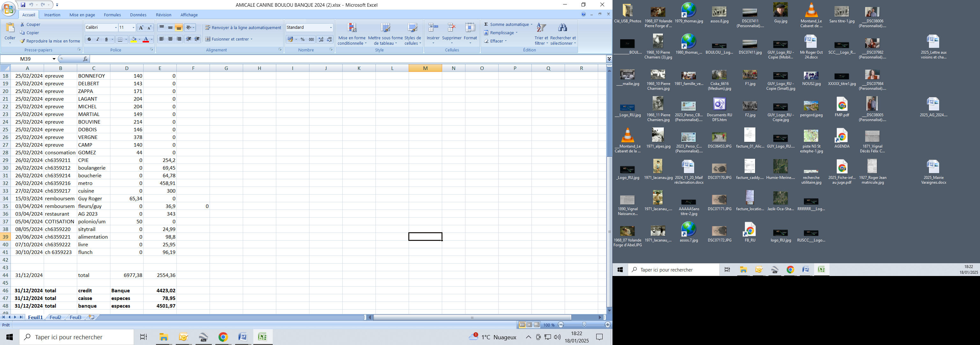Expand the Fusionner et centrer dropdown arrow
The height and width of the screenshot is (345, 980).
pos(252,39)
